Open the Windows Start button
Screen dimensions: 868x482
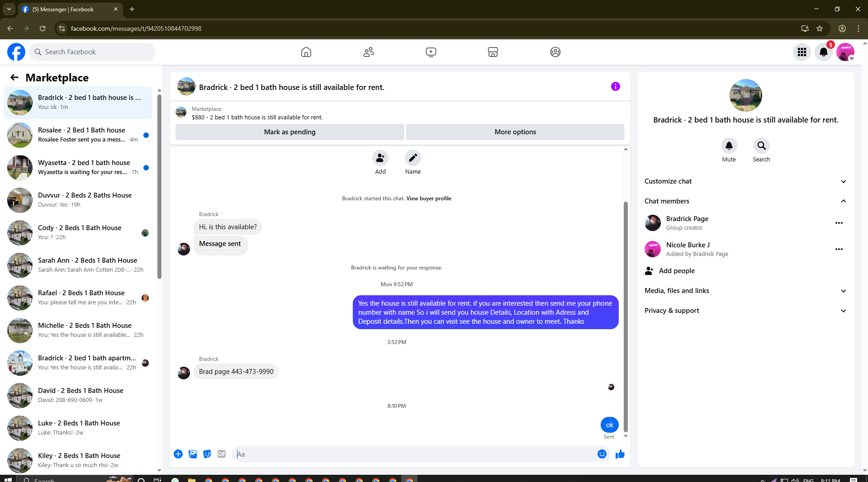(8, 479)
